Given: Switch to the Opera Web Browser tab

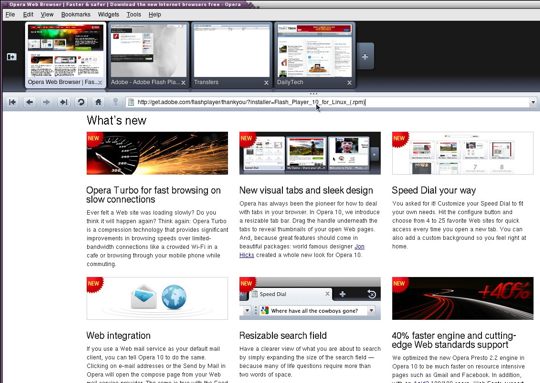Looking at the screenshot, I should pyautogui.click(x=65, y=55).
